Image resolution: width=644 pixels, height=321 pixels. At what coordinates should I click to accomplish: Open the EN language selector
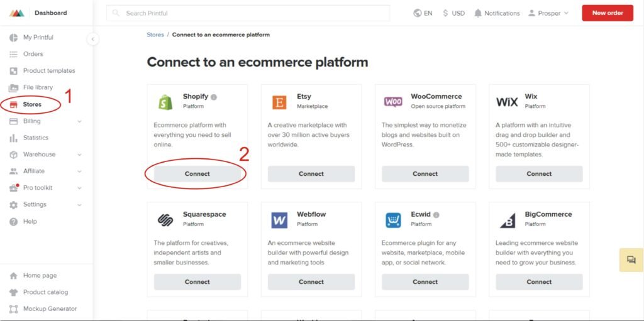coord(423,13)
